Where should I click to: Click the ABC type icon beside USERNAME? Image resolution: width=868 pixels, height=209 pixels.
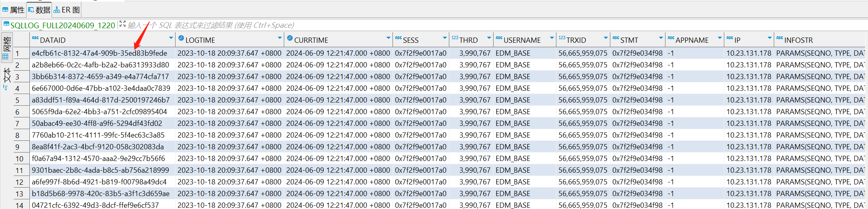click(499, 38)
